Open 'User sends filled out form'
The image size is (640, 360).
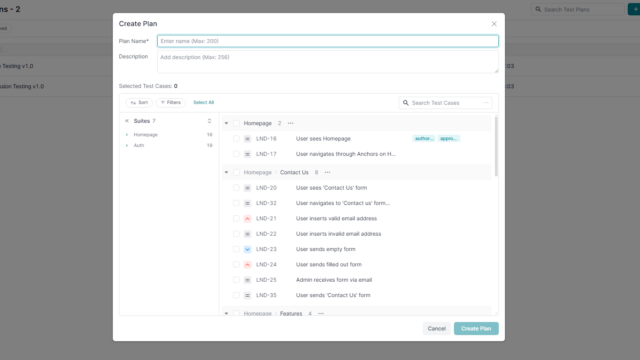[x=329, y=264]
